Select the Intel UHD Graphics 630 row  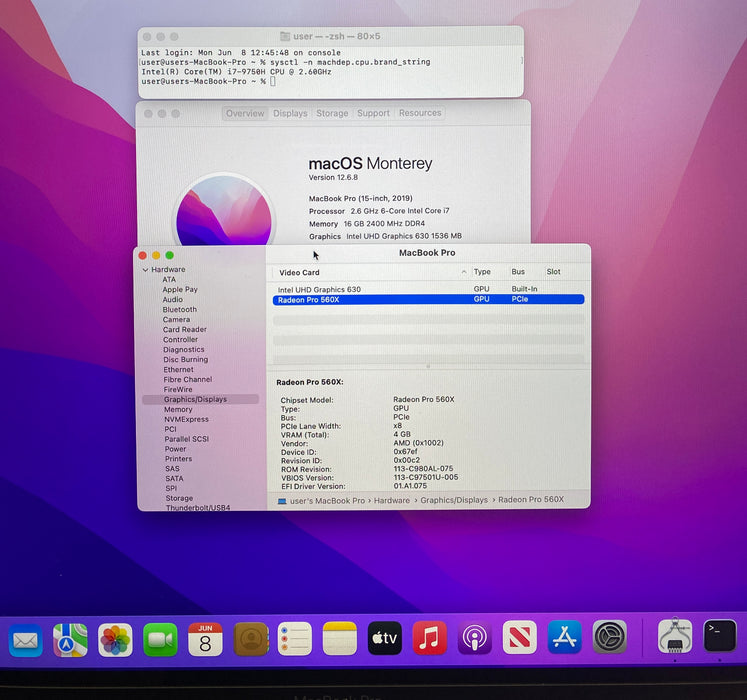[x=428, y=289]
